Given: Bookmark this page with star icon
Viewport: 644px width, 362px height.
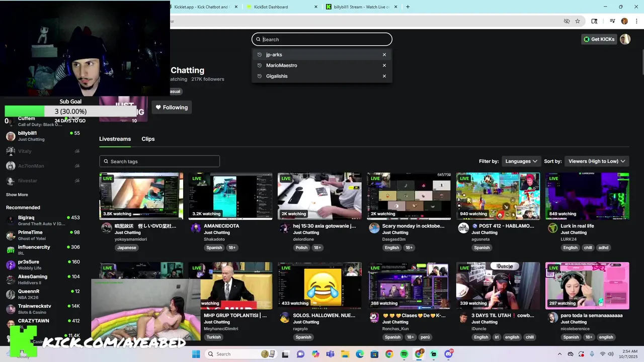Looking at the screenshot, I should pos(578,21).
